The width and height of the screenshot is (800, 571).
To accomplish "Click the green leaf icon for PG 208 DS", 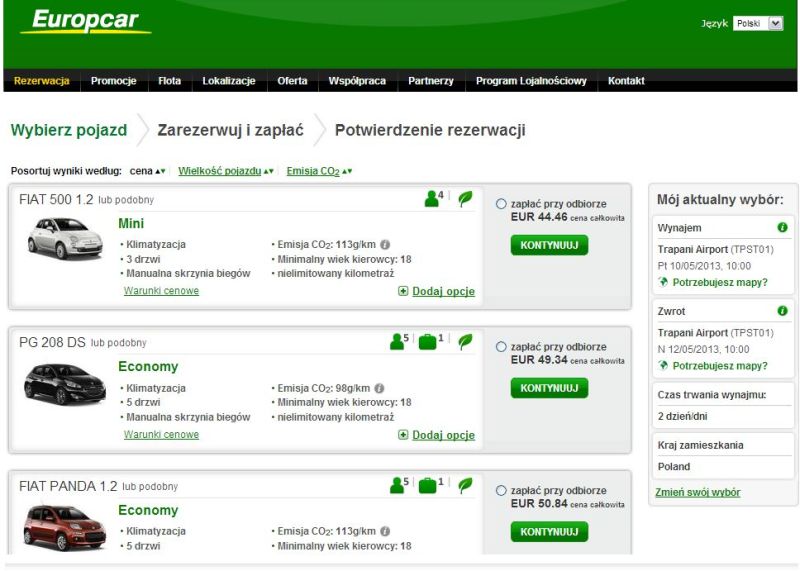I will pyautogui.click(x=465, y=341).
